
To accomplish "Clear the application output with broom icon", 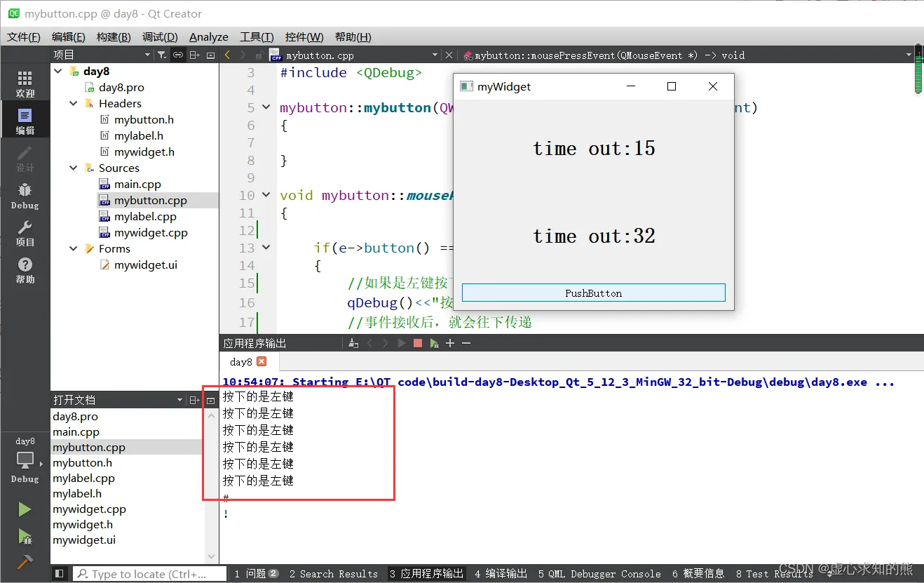I will click(353, 343).
